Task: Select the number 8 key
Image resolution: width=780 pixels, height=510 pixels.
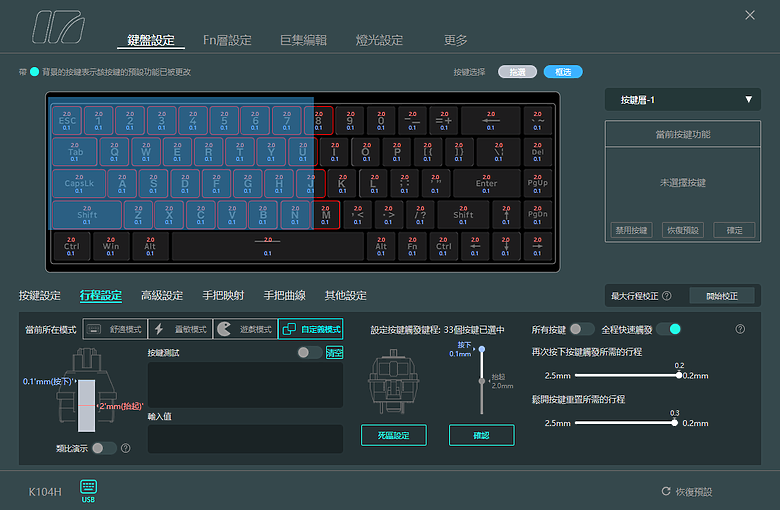Action: point(318,120)
